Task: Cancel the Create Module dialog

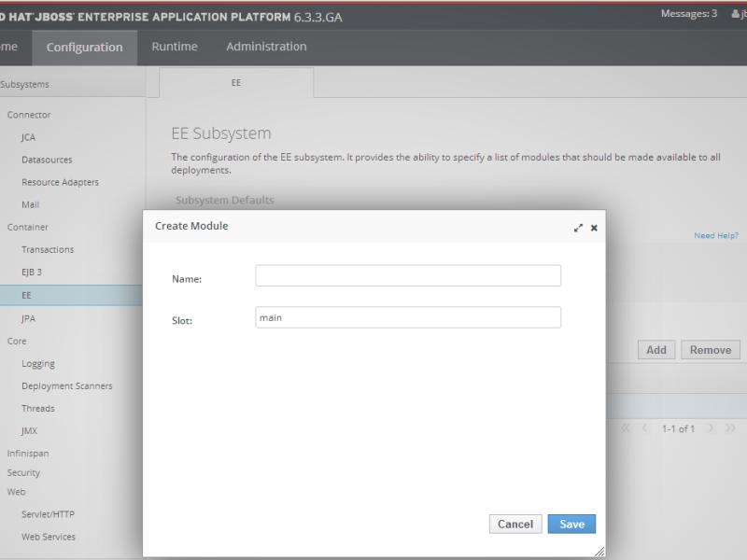Action: [515, 524]
